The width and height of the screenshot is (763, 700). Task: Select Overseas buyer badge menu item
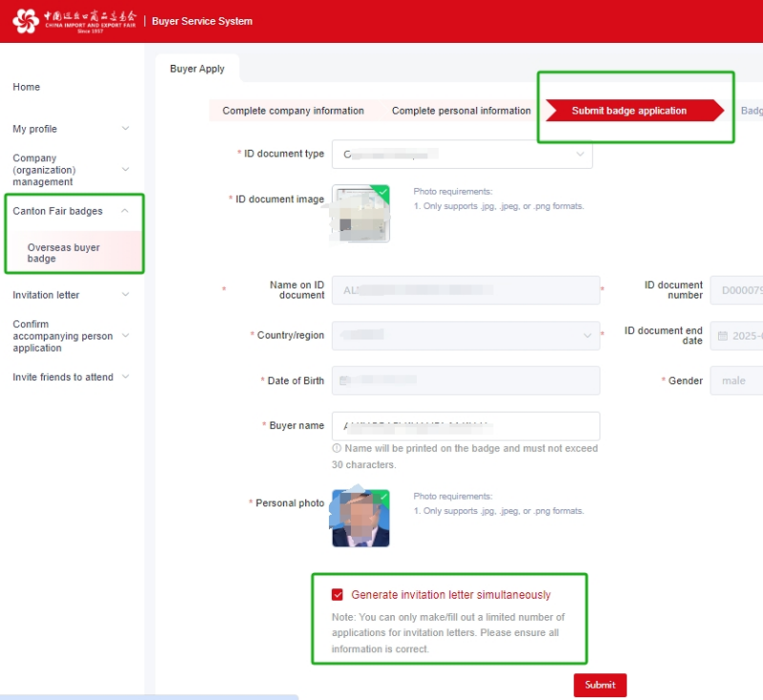click(x=64, y=253)
